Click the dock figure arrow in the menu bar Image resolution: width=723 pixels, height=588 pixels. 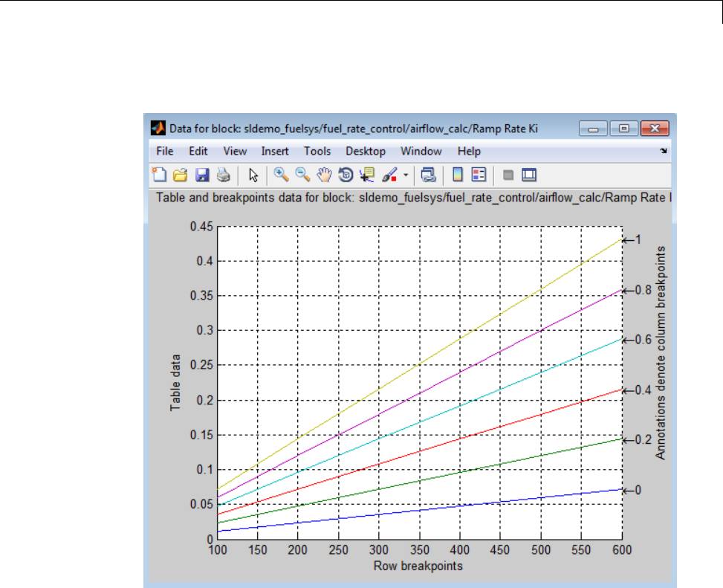click(x=663, y=151)
